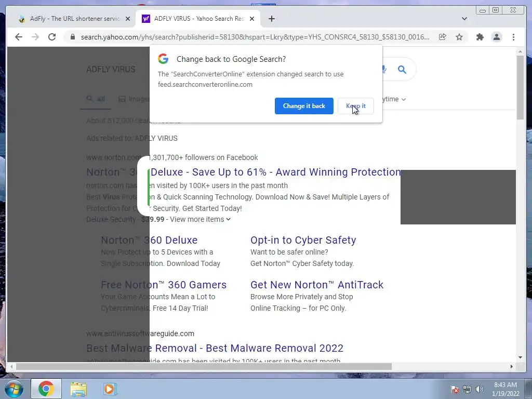Open Windows Media Player from taskbar
532x399 pixels.
coord(110,389)
